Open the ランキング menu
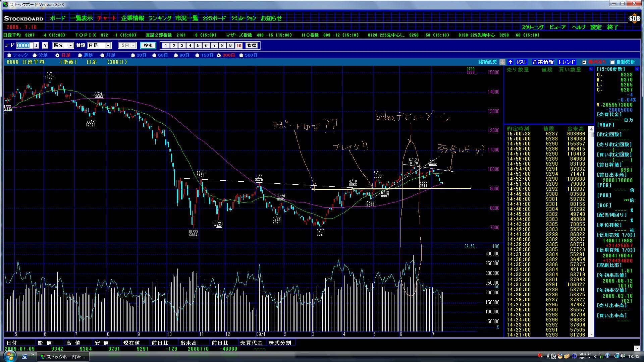The height and width of the screenshot is (362, 644). pyautogui.click(x=160, y=18)
